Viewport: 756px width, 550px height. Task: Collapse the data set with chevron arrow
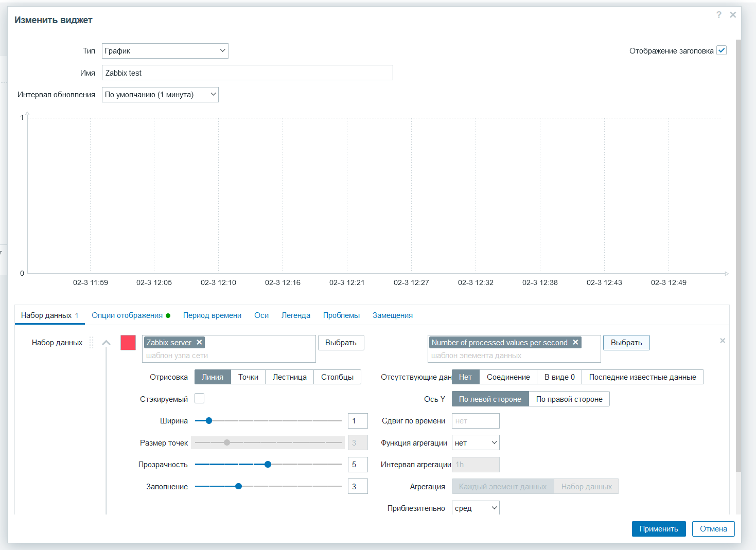[107, 343]
